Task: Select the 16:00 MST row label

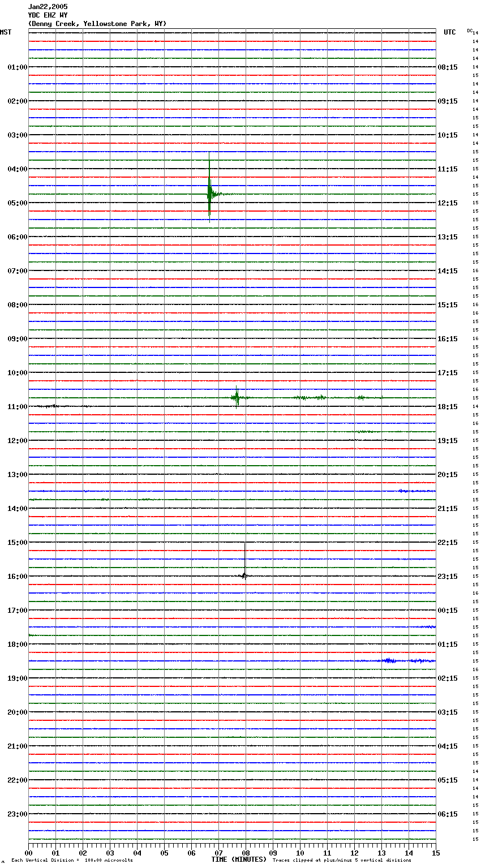Action: click(x=18, y=577)
